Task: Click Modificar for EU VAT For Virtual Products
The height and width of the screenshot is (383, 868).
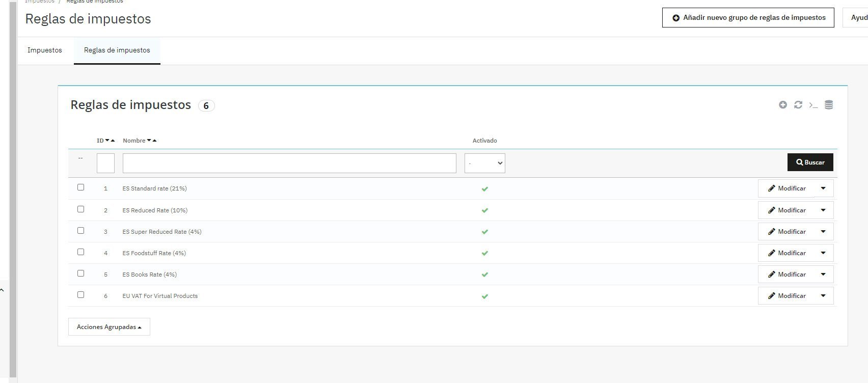Action: pos(786,296)
